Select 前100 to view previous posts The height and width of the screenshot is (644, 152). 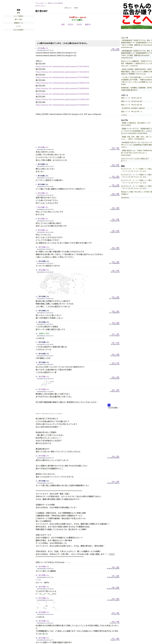[71, 24]
